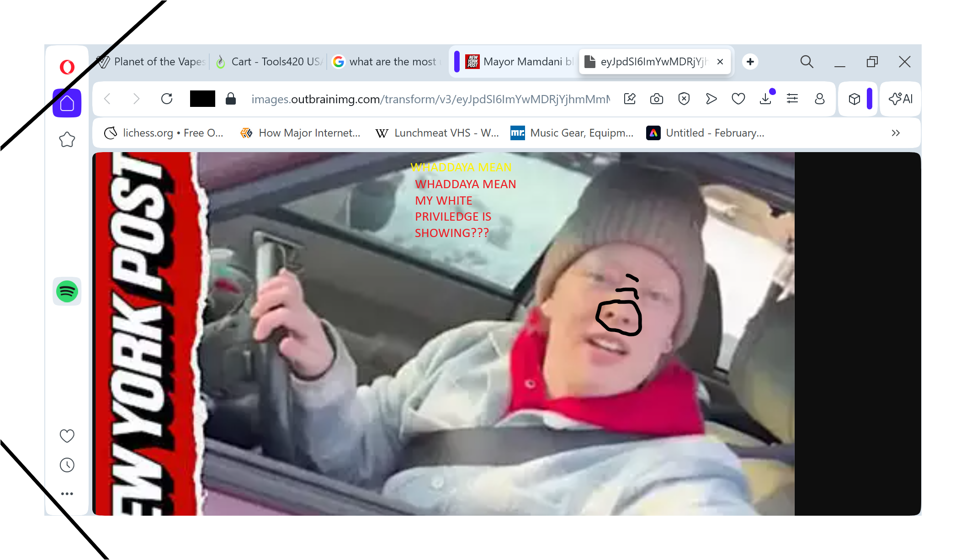
Task: Open the downloads icon in the toolbar
Action: click(x=765, y=99)
